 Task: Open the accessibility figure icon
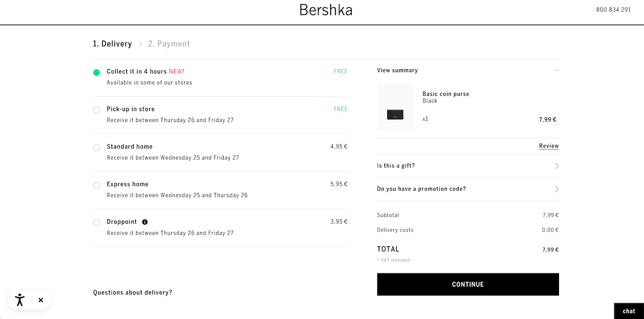point(20,300)
